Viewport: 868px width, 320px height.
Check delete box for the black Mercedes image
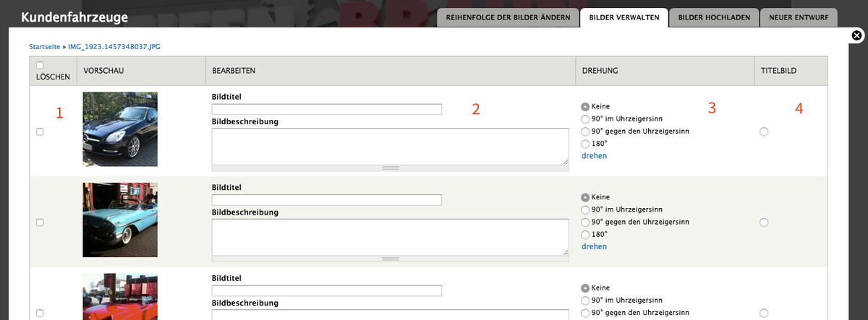pyautogui.click(x=40, y=131)
